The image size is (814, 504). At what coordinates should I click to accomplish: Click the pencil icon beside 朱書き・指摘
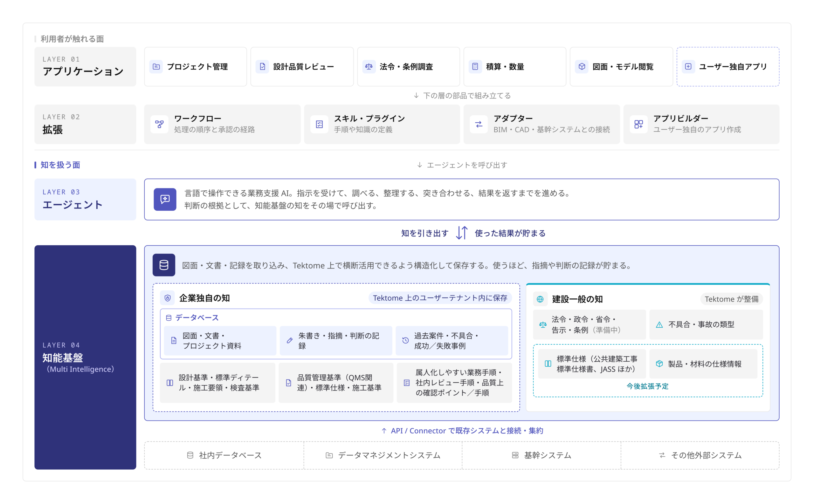(x=290, y=340)
